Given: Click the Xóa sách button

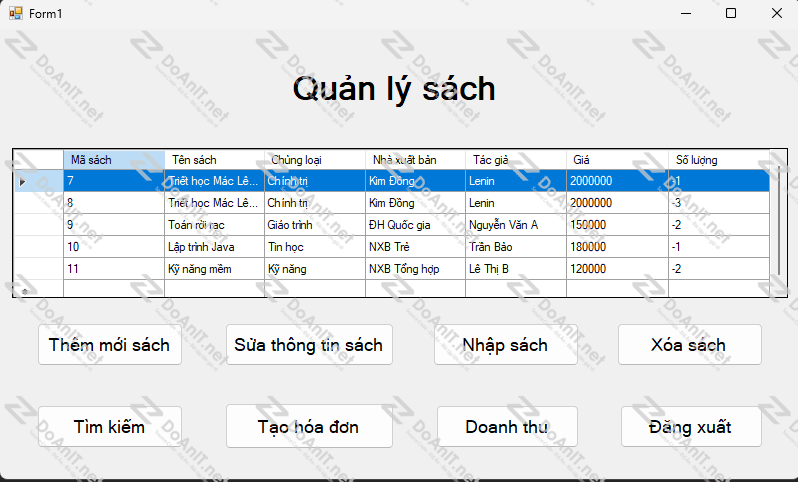Looking at the screenshot, I should coord(689,345).
